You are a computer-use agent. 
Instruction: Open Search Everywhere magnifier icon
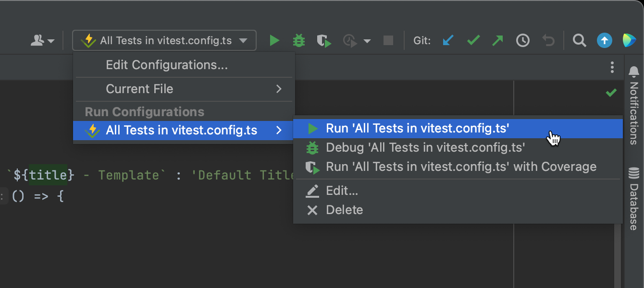tap(580, 41)
